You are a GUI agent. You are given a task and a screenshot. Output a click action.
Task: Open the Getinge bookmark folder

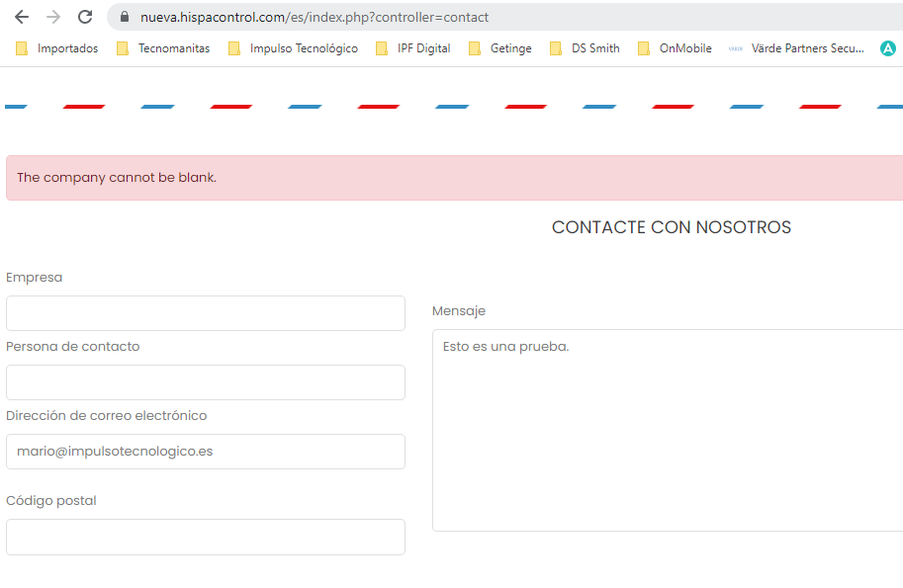(x=499, y=48)
